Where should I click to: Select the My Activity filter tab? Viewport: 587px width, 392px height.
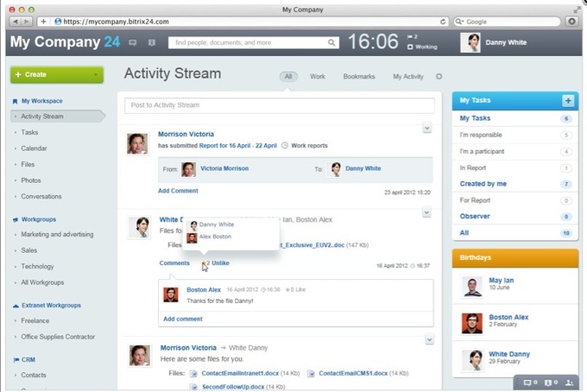pos(408,76)
